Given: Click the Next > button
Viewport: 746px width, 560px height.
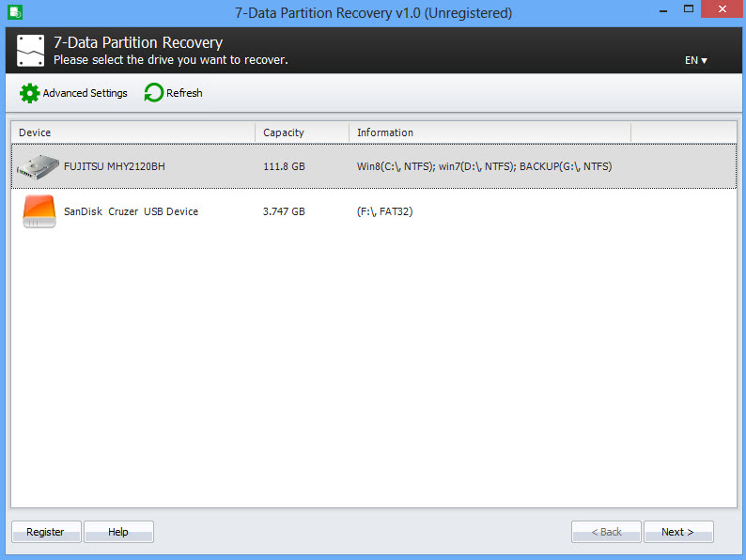Looking at the screenshot, I should 677,532.
